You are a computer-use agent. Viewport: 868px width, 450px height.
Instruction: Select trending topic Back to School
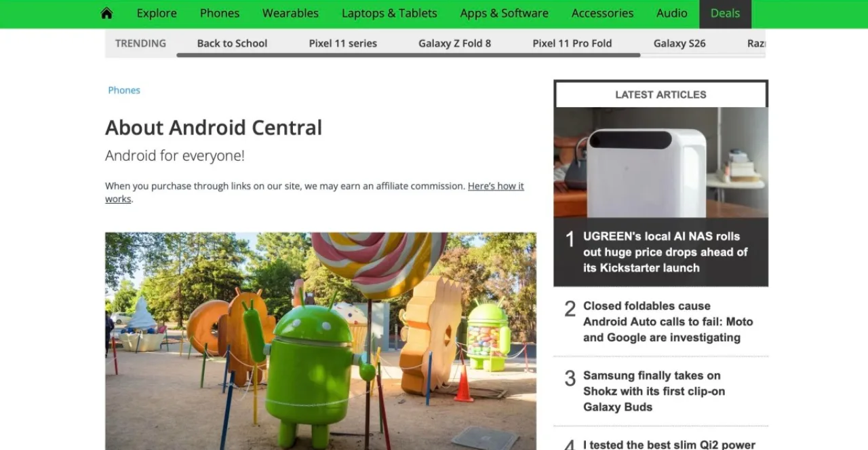click(x=232, y=43)
